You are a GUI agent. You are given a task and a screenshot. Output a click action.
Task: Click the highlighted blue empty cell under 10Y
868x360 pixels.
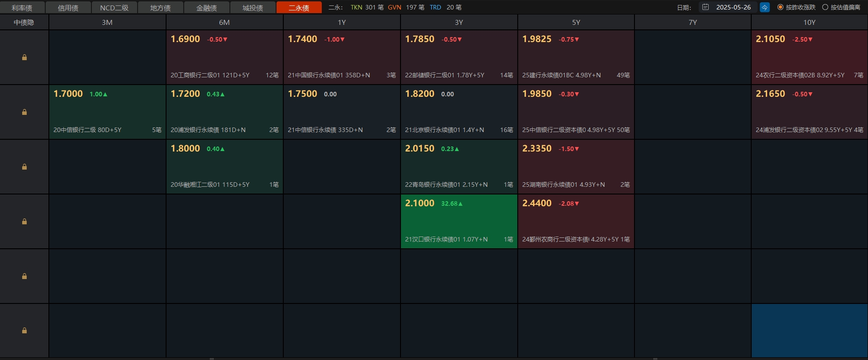pos(810,331)
